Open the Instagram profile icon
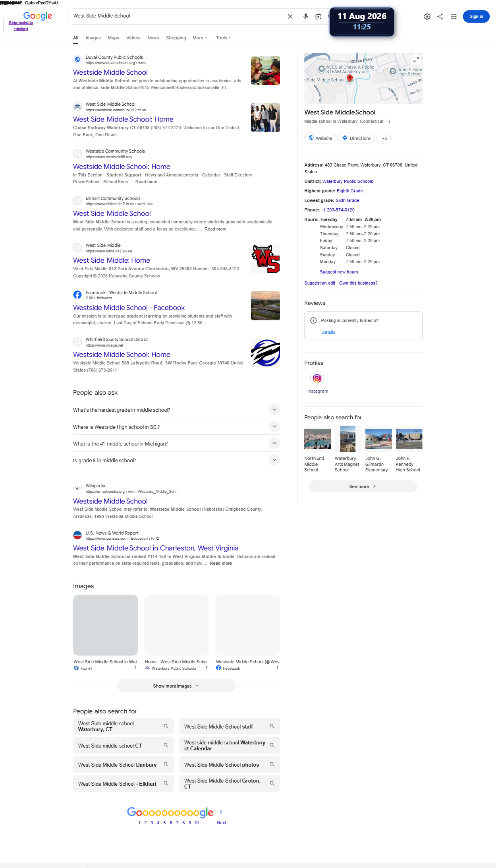This screenshot has height=868, width=502. click(317, 378)
